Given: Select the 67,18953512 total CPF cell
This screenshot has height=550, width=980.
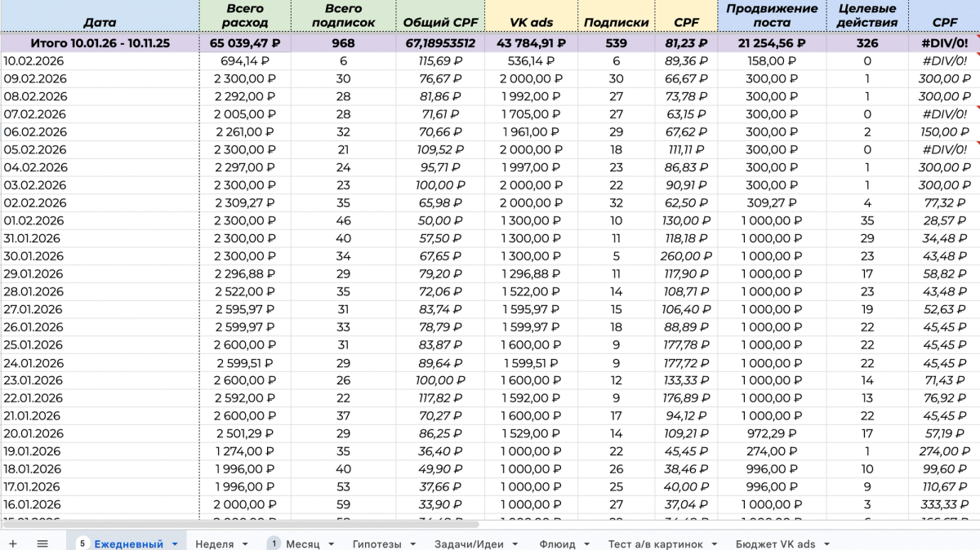Looking at the screenshot, I should point(440,43).
